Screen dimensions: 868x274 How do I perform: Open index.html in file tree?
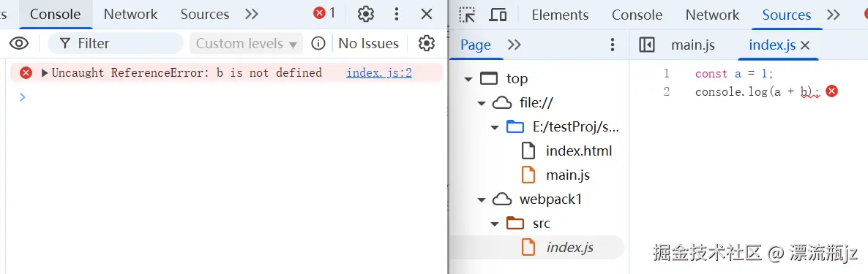(578, 151)
